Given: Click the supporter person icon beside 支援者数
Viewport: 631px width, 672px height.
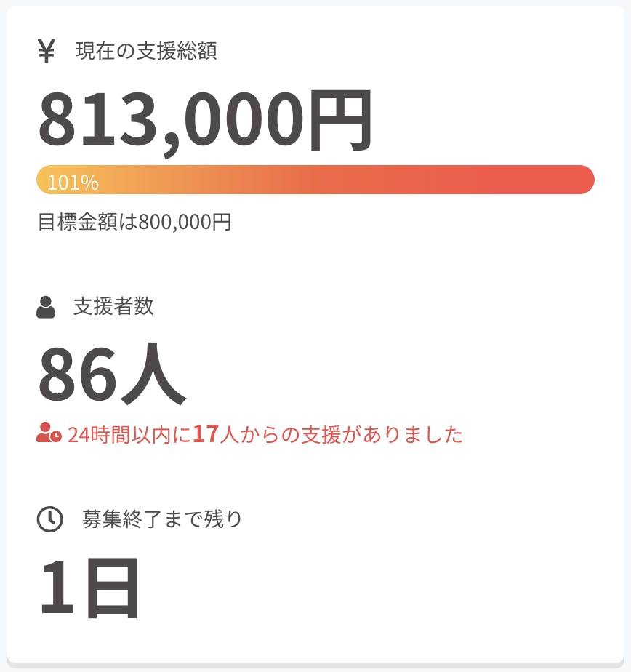Looking at the screenshot, I should pos(46,308).
